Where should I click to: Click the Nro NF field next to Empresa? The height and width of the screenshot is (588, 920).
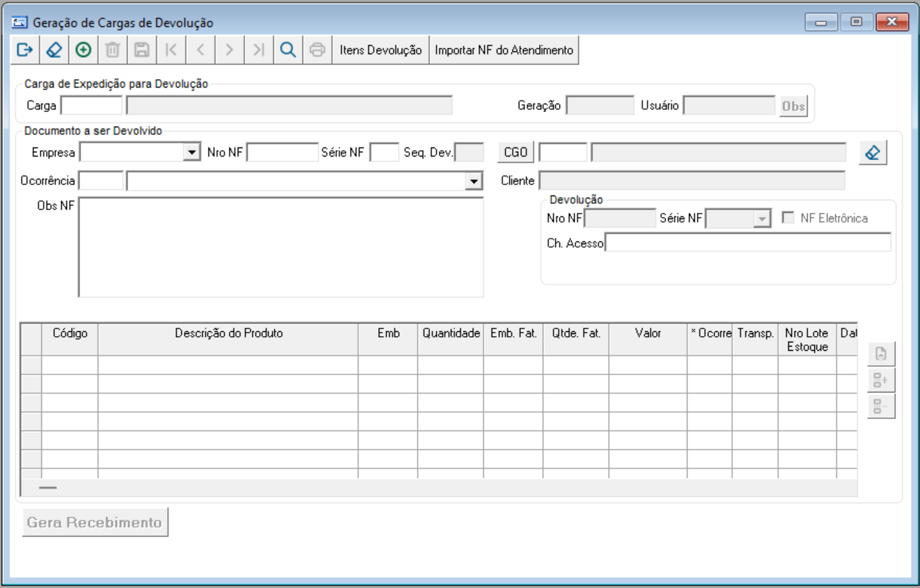point(282,152)
